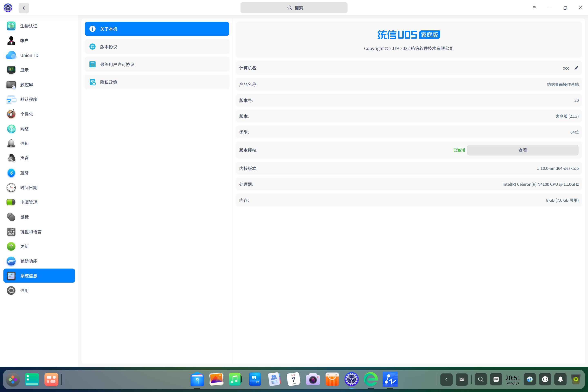Open the 网络 (Network) settings panel

pyautogui.click(x=24, y=128)
